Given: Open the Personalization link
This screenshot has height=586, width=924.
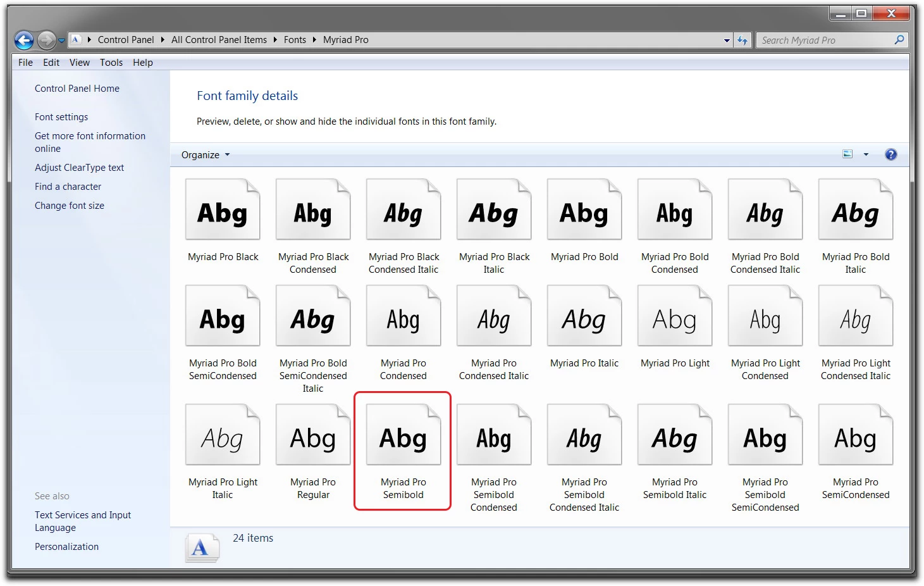Looking at the screenshot, I should (66, 547).
